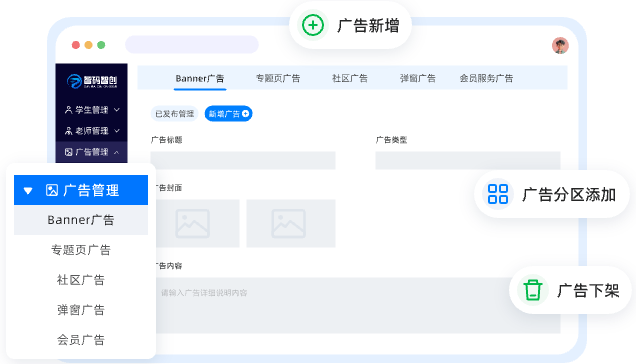
Task: Click the yellow window dot
Action: pyautogui.click(x=88, y=45)
